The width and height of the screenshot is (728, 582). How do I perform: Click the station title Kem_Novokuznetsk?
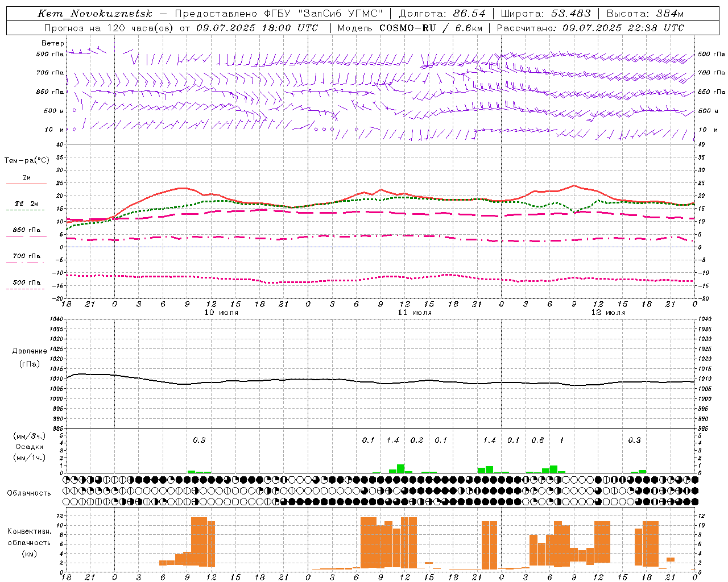pyautogui.click(x=95, y=14)
